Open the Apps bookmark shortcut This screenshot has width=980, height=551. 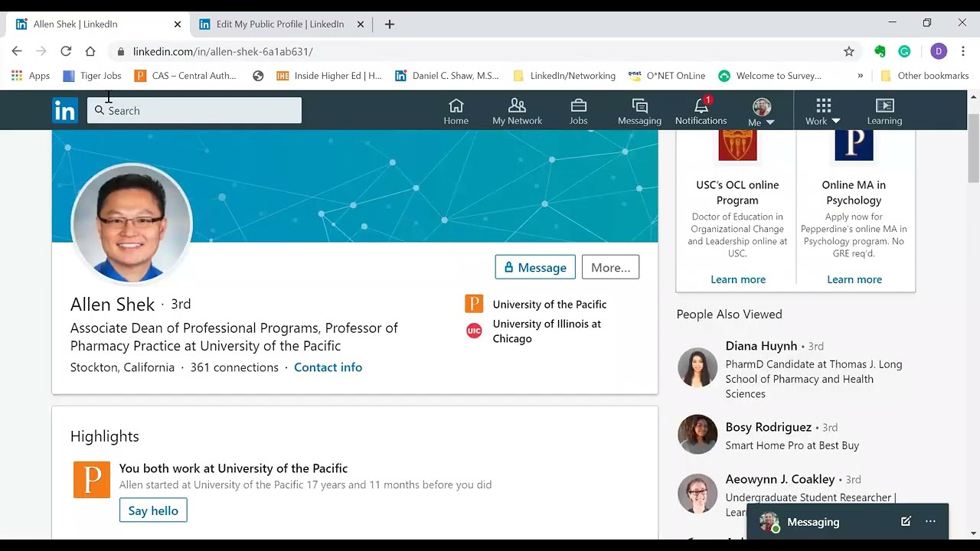point(31,76)
